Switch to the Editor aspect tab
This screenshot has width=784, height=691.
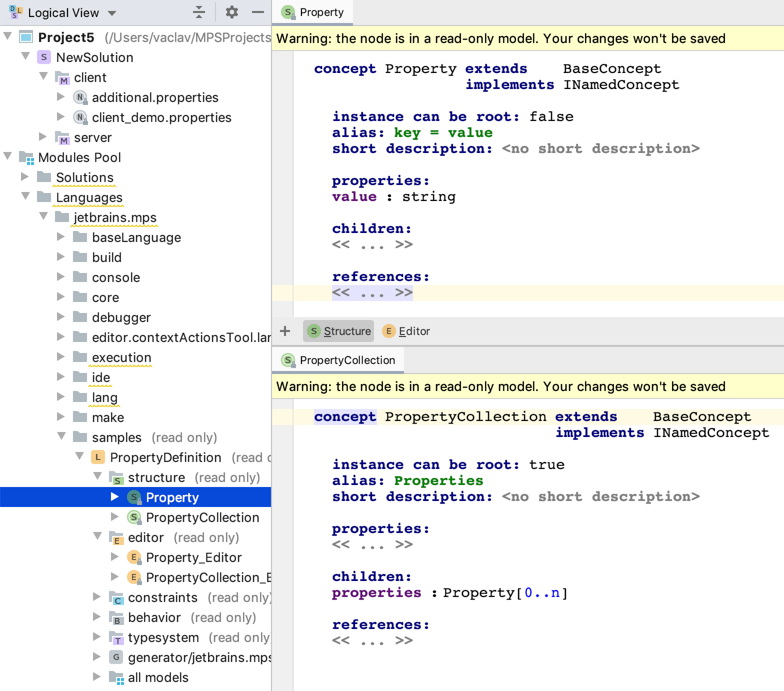pos(406,331)
